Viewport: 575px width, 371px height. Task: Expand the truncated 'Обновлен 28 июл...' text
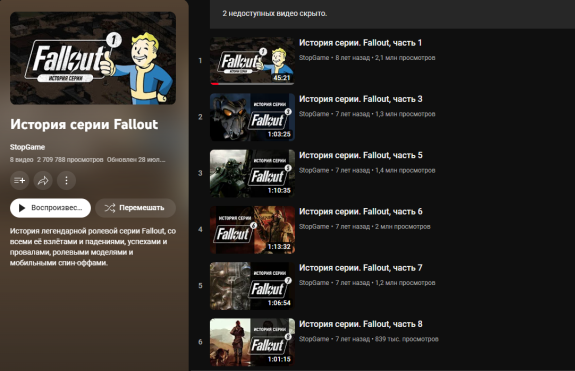point(136,159)
